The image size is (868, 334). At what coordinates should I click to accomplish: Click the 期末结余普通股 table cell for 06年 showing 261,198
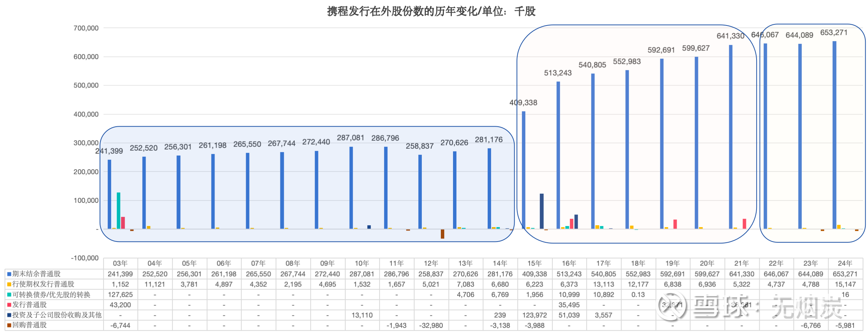224,274
